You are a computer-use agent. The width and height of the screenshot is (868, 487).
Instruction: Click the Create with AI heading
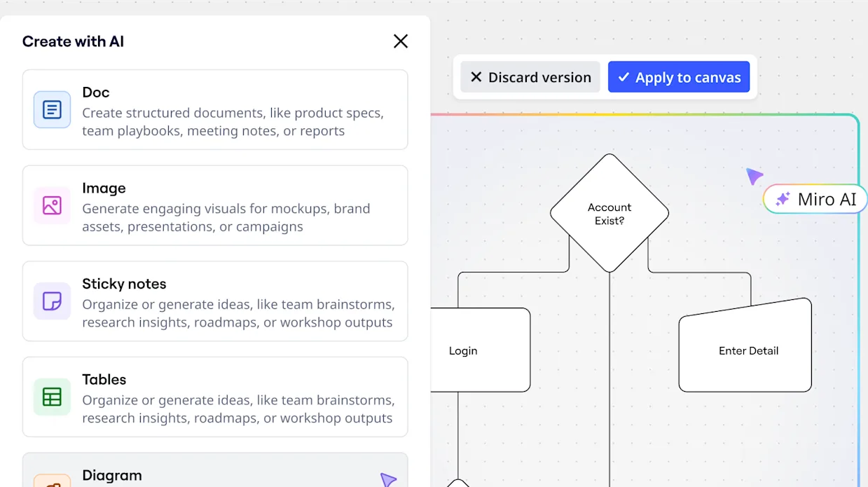tap(73, 41)
